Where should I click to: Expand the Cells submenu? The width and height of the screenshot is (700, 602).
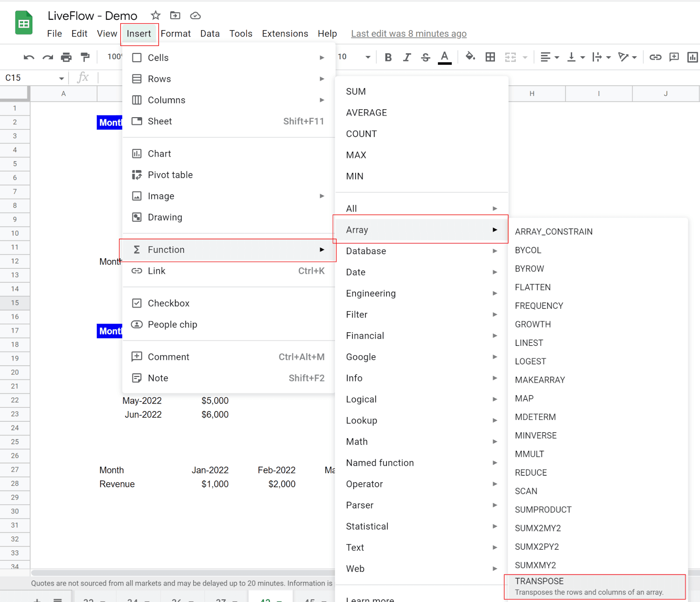tap(229, 58)
